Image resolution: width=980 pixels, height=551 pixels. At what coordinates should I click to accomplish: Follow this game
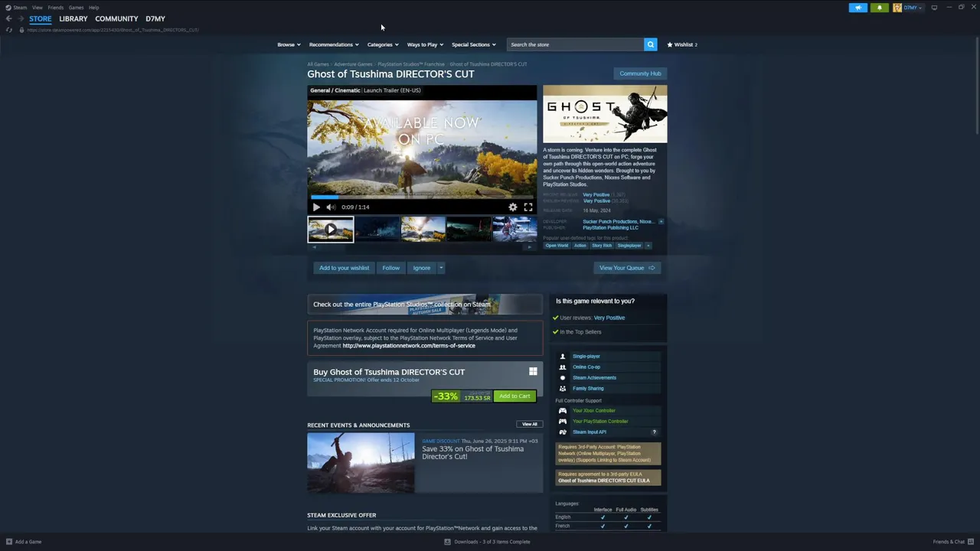391,268
